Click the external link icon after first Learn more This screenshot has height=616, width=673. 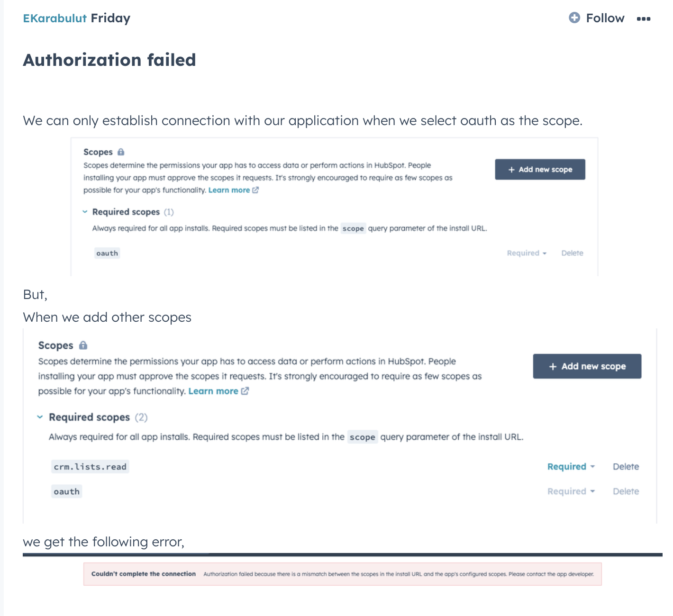point(255,190)
